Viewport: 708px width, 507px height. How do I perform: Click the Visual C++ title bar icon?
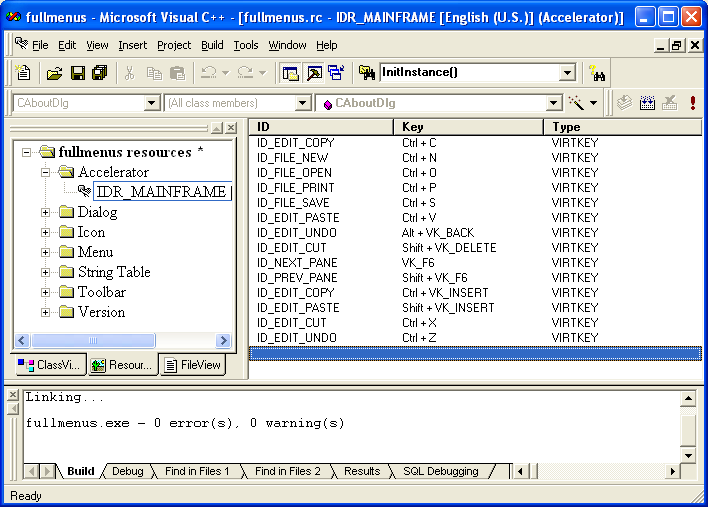pyautogui.click(x=14, y=17)
